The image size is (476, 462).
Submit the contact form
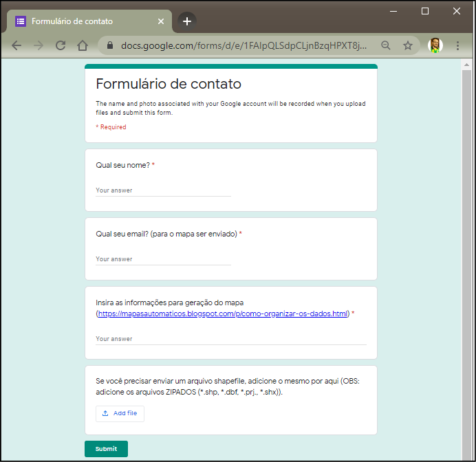click(106, 449)
